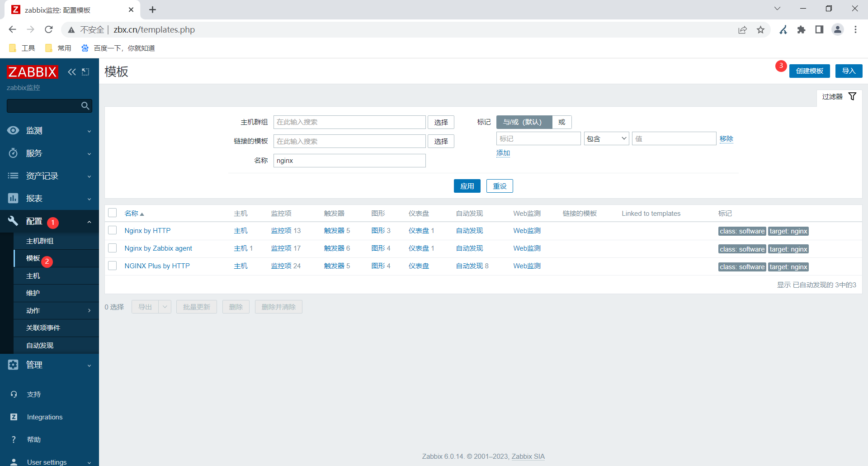Collapse the sidebar with double-chevron icon
The height and width of the screenshot is (466, 868).
[x=72, y=72]
